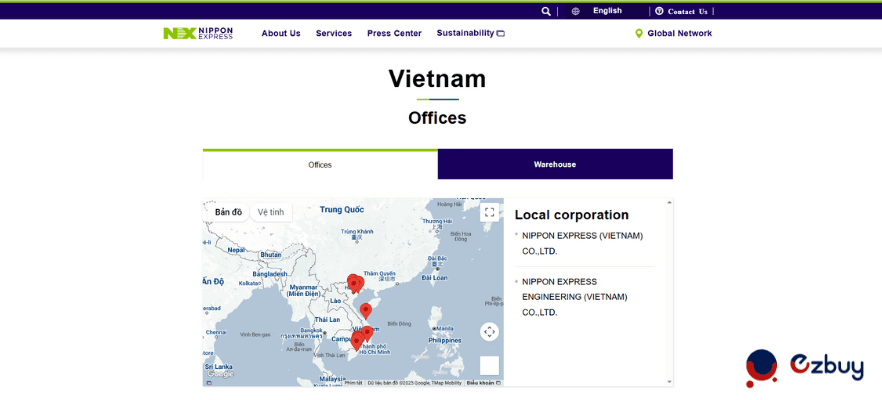Open the Press Center menu
The height and width of the screenshot is (400, 882).
394,33
